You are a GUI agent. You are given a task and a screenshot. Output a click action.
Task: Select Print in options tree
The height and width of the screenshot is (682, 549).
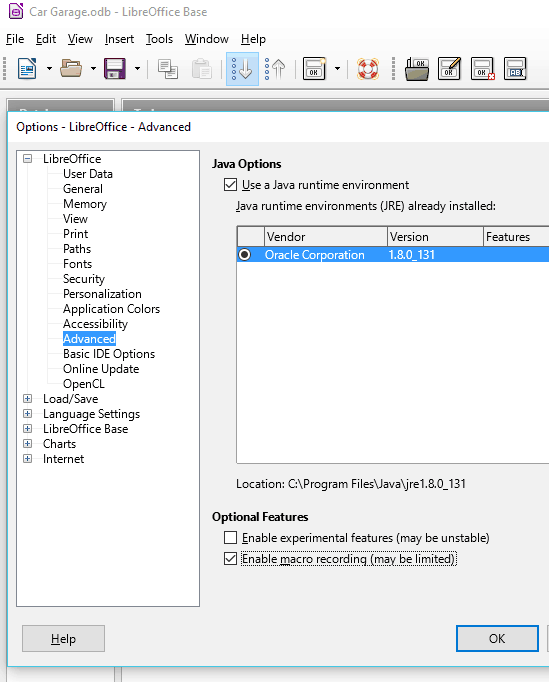tap(75, 234)
